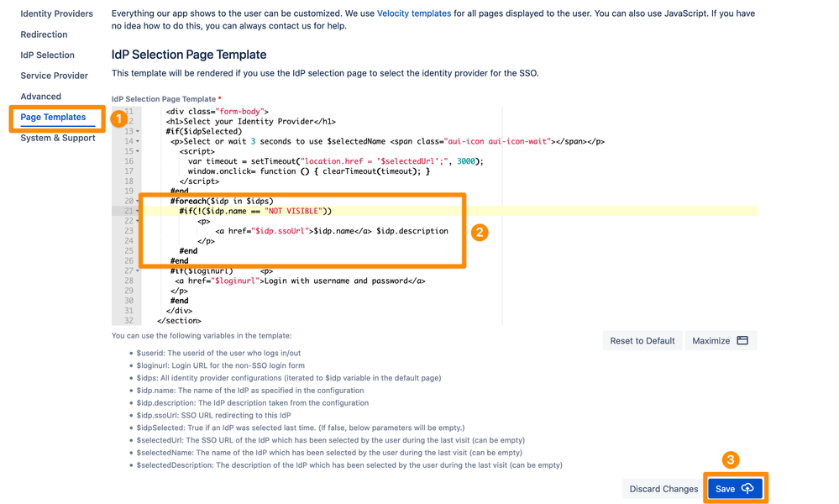839x504 pixels.
Task: Click the 'IdP Selection Page Template' heading
Action: [x=189, y=55]
